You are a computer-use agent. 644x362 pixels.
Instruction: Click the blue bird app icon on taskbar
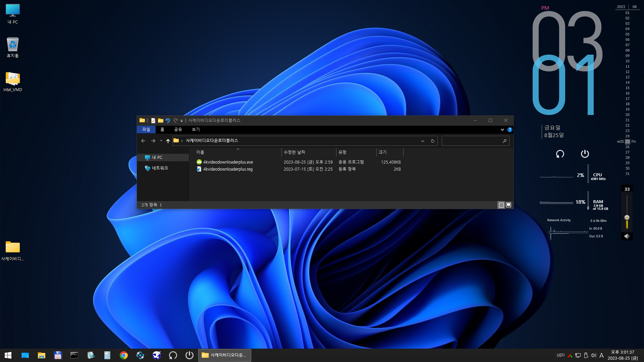click(x=157, y=355)
